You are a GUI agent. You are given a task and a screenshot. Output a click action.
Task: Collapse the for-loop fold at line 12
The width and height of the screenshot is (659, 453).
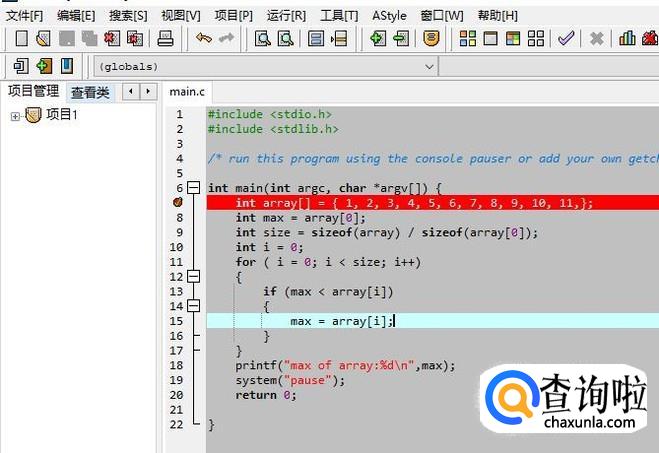click(193, 277)
